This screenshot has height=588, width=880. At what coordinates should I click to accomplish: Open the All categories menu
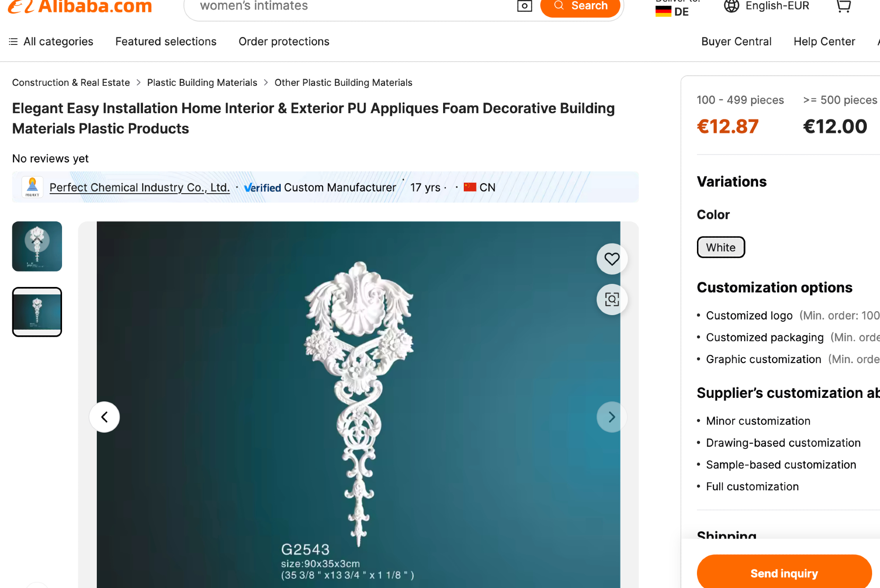point(51,41)
